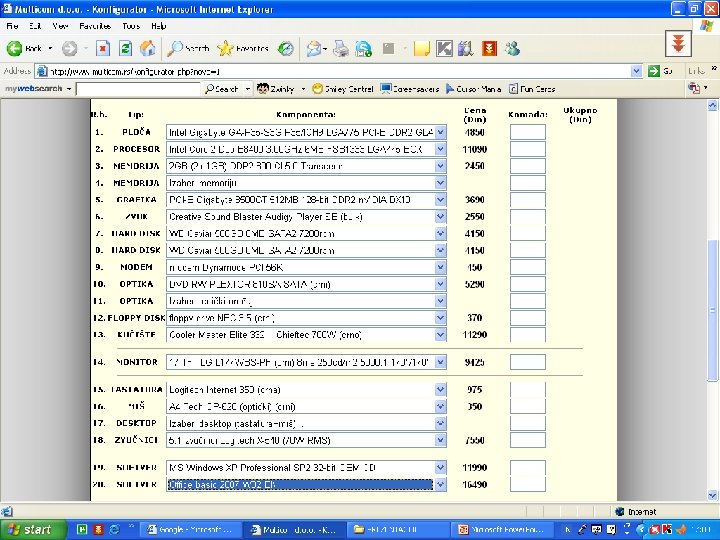The image size is (720, 540).
Task: Click the Windows Start button
Action: pyautogui.click(x=32, y=530)
